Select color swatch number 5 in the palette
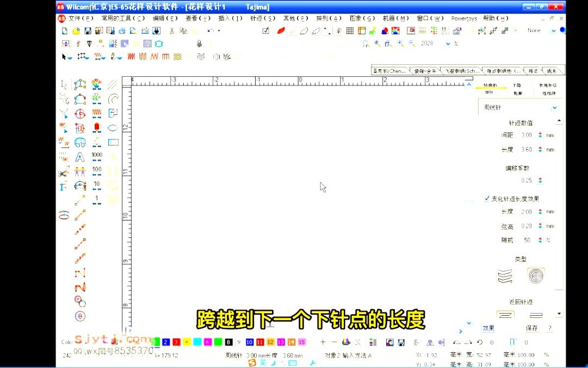 click(196, 342)
